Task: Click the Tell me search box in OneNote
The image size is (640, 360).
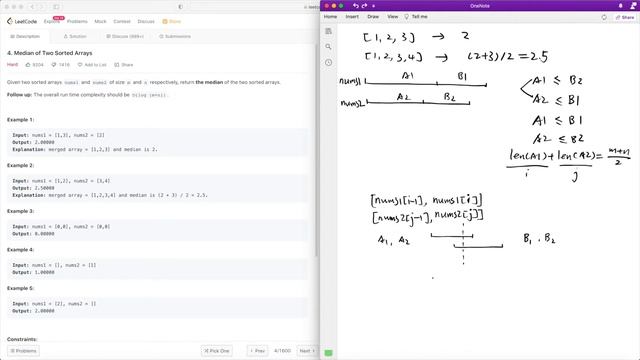Action: pyautogui.click(x=416, y=17)
